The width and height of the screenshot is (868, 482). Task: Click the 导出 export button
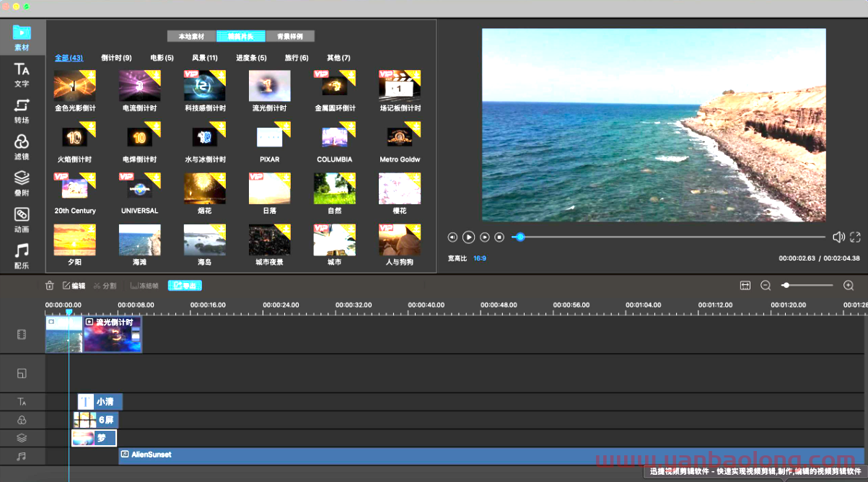pos(185,286)
